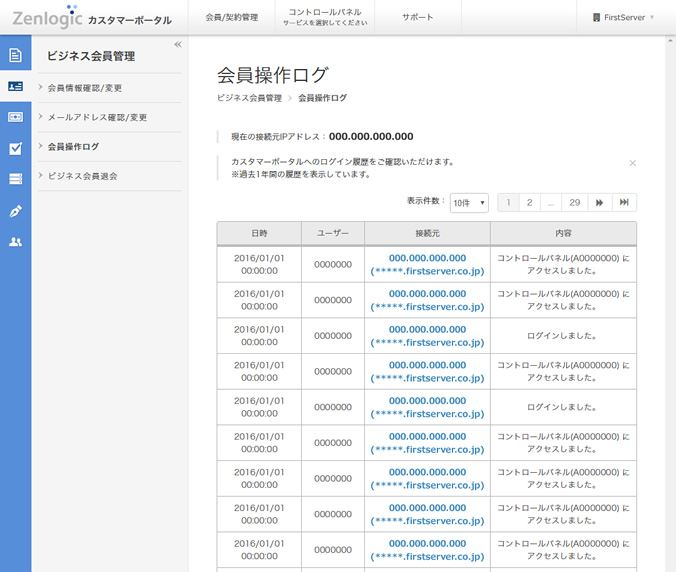Open the FirstServer account dropdown

point(625,18)
